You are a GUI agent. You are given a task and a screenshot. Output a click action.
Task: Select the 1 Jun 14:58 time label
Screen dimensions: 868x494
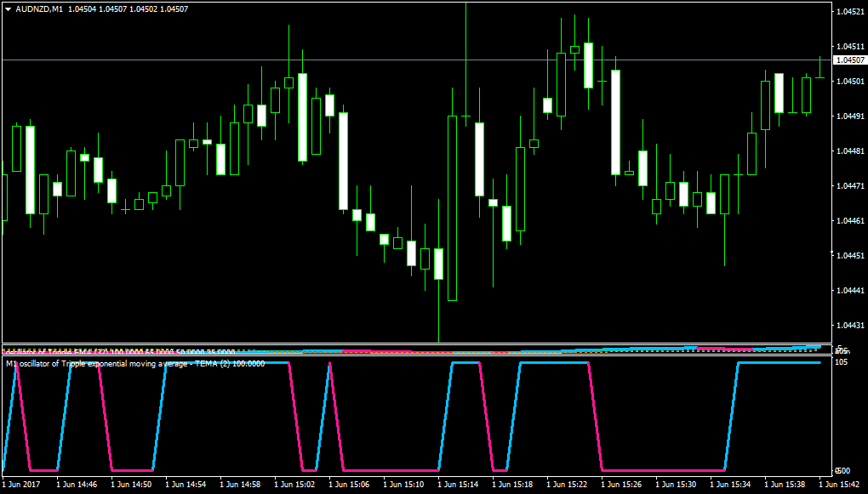[242, 484]
